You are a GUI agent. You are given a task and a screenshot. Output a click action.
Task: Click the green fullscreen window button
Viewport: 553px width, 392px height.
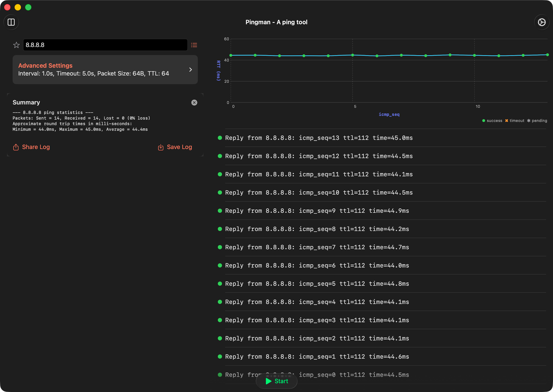point(28,8)
